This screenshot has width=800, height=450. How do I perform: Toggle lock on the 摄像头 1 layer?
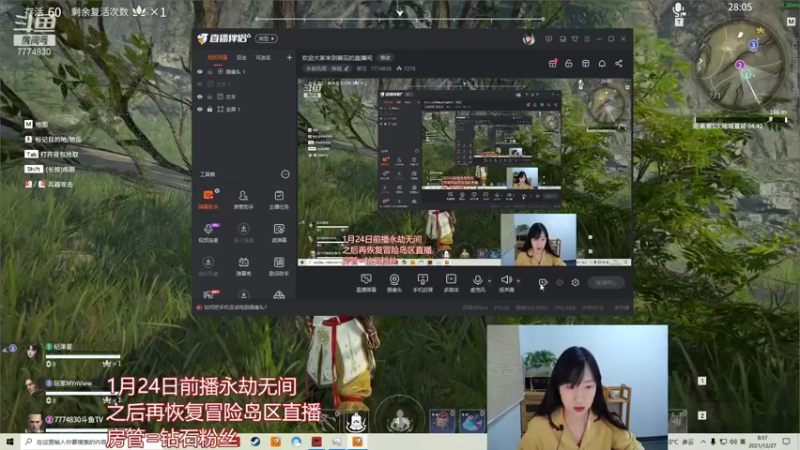(x=210, y=72)
